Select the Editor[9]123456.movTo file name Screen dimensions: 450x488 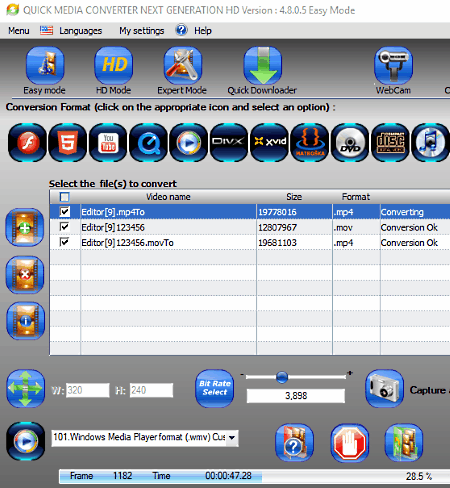pos(127,243)
